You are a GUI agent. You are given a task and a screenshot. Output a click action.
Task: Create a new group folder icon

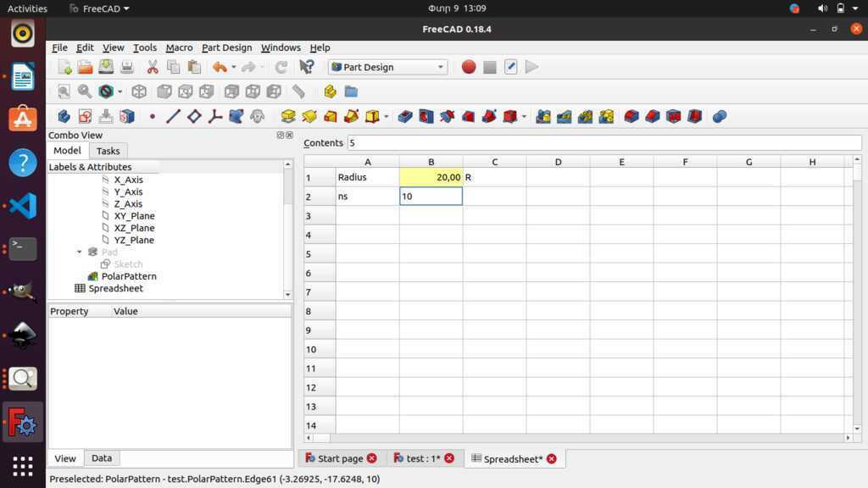[351, 91]
